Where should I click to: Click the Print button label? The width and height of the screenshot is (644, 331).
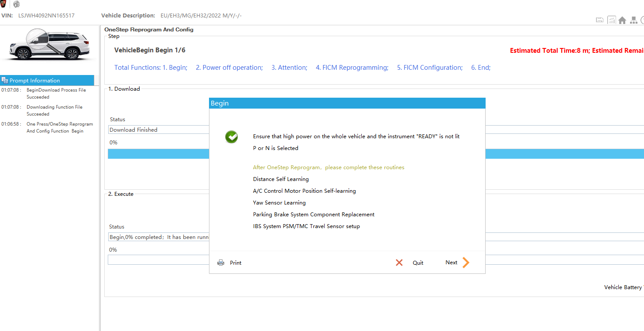pyautogui.click(x=236, y=263)
